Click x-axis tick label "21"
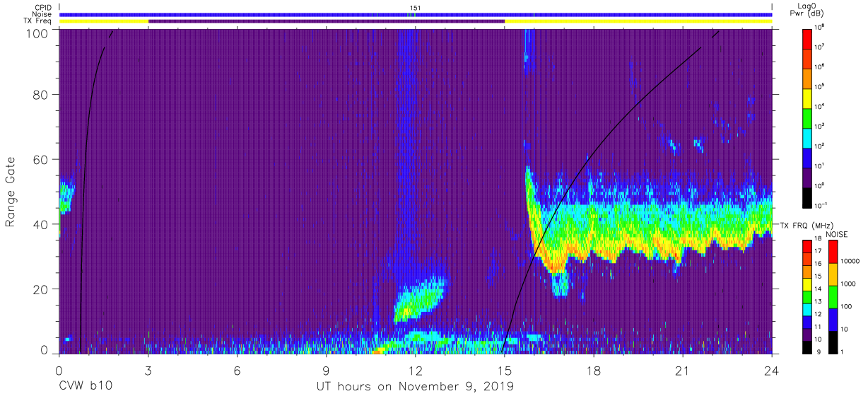 (x=683, y=370)
